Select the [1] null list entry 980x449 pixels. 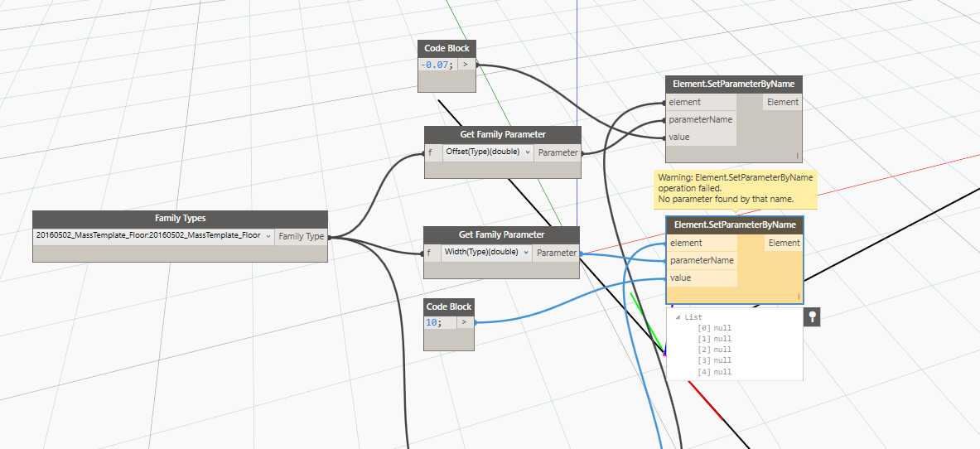[x=714, y=338]
